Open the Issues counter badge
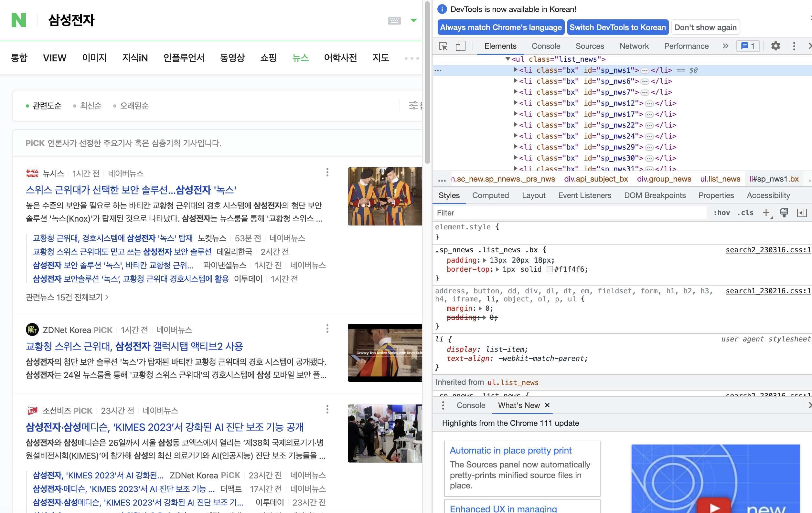The height and width of the screenshot is (513, 812). [x=748, y=46]
